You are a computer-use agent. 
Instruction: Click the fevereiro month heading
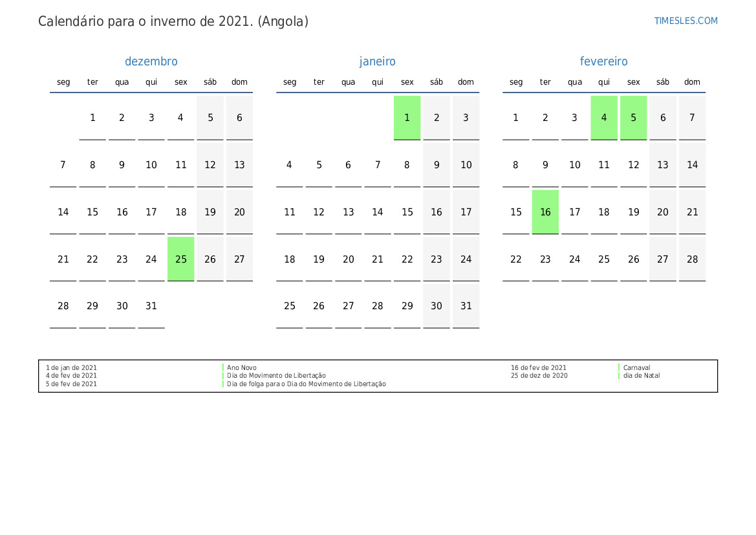coord(603,61)
